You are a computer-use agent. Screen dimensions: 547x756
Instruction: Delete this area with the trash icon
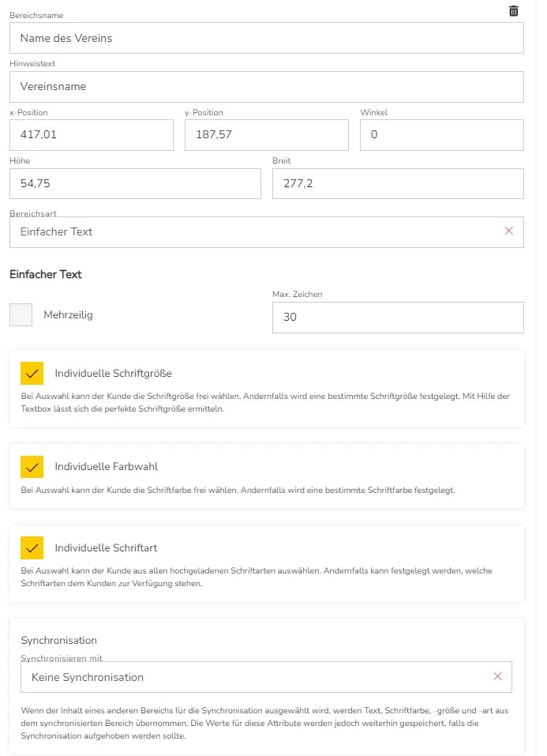[x=514, y=11]
